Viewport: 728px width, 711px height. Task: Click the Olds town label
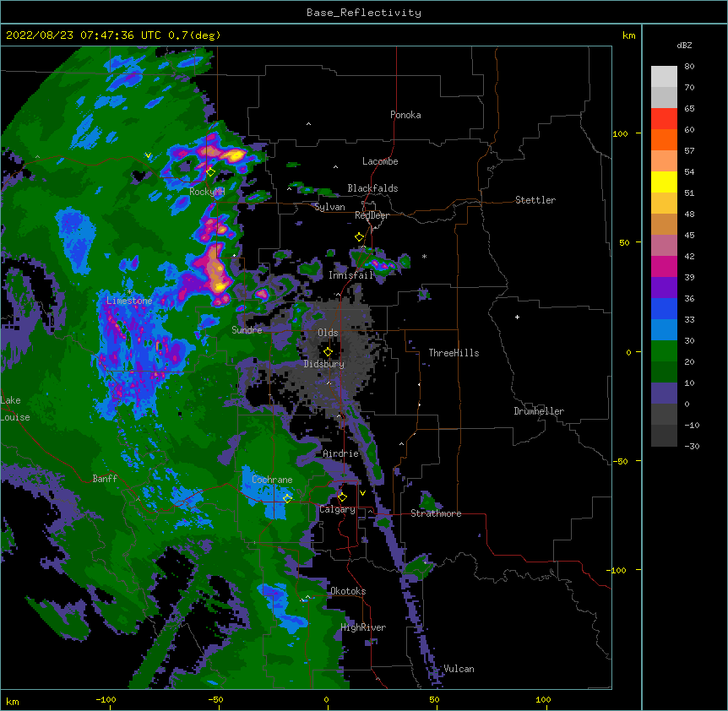point(328,333)
